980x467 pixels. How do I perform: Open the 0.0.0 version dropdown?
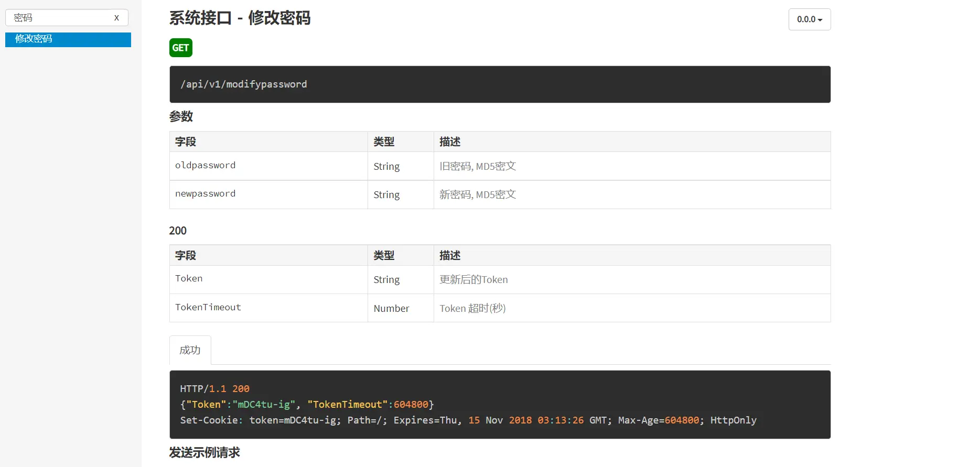(x=809, y=19)
